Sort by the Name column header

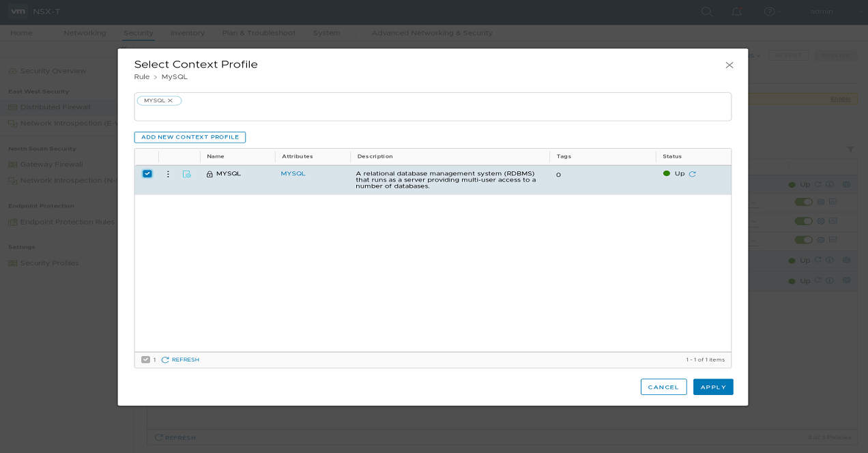point(216,156)
